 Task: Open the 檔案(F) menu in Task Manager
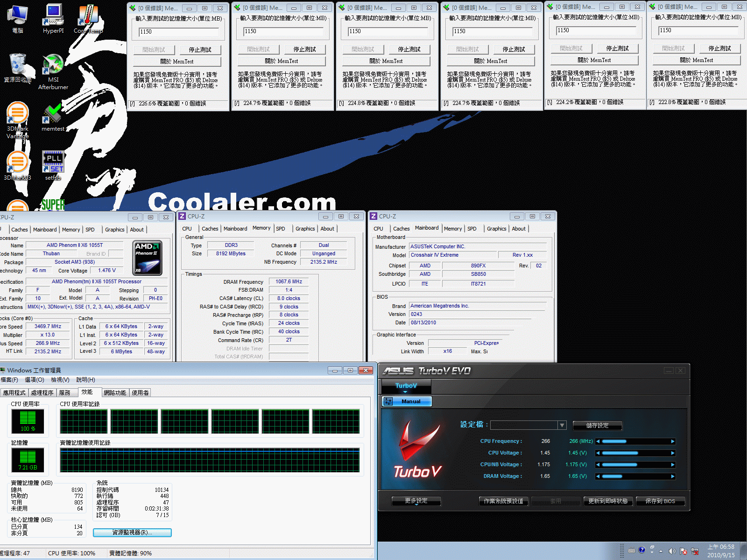point(9,380)
